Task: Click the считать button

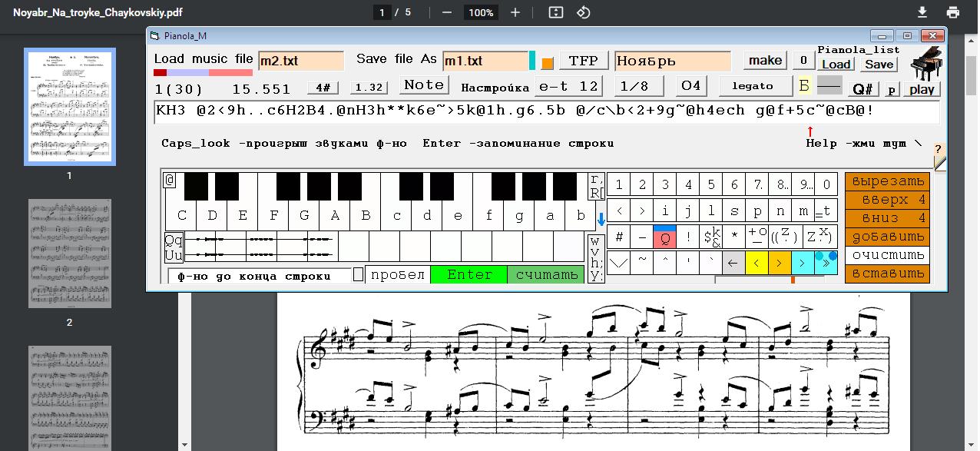Action: (x=546, y=274)
